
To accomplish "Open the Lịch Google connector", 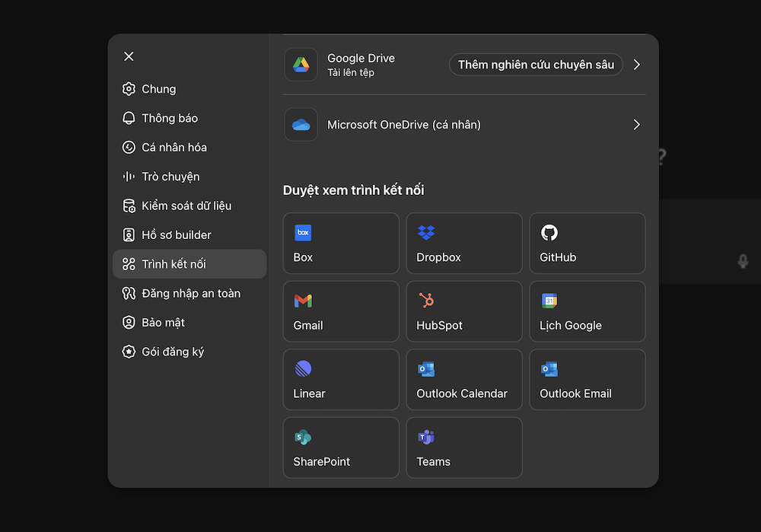I will (587, 311).
